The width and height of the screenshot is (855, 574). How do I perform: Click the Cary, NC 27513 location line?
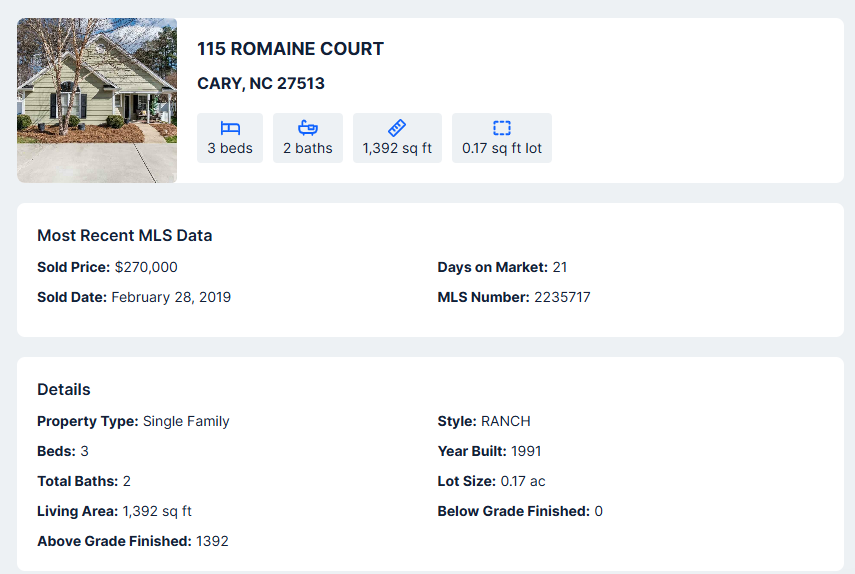(x=261, y=83)
